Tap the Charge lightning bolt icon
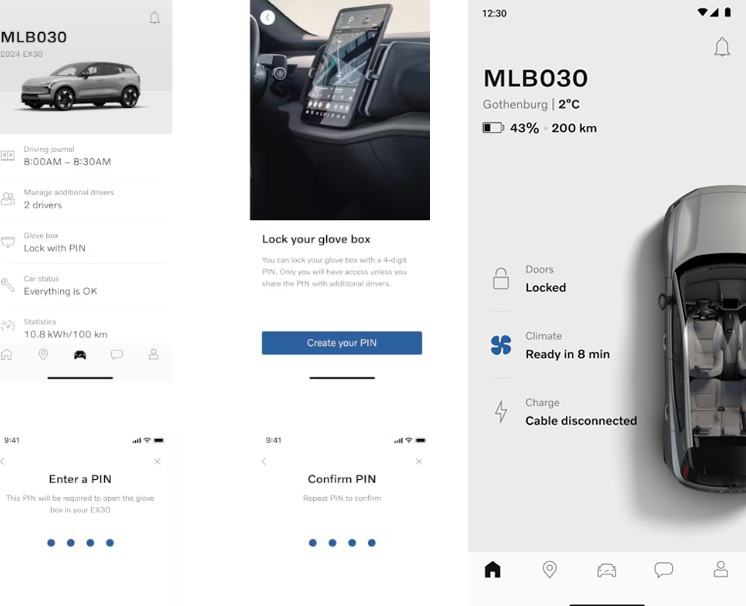This screenshot has height=606, width=746. point(501,411)
